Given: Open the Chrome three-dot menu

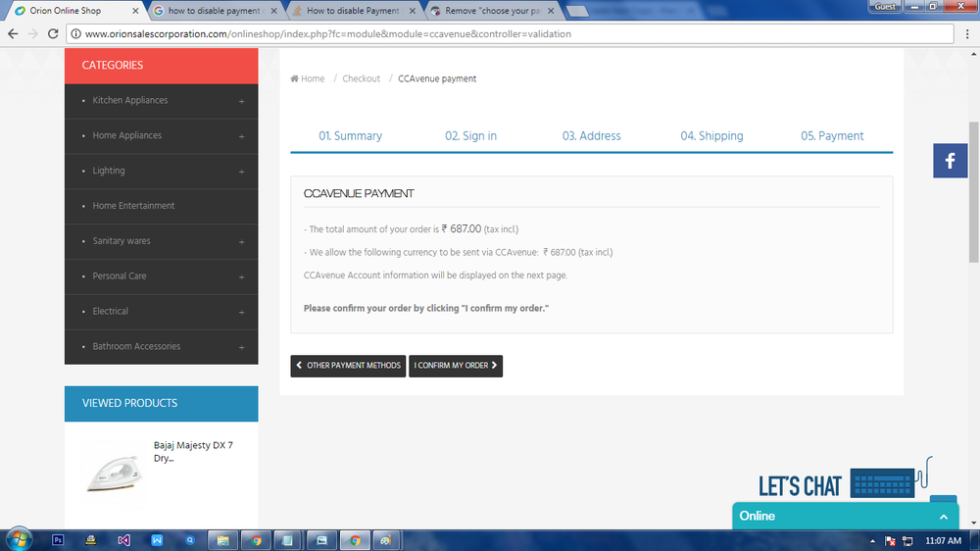Looking at the screenshot, I should [x=967, y=33].
